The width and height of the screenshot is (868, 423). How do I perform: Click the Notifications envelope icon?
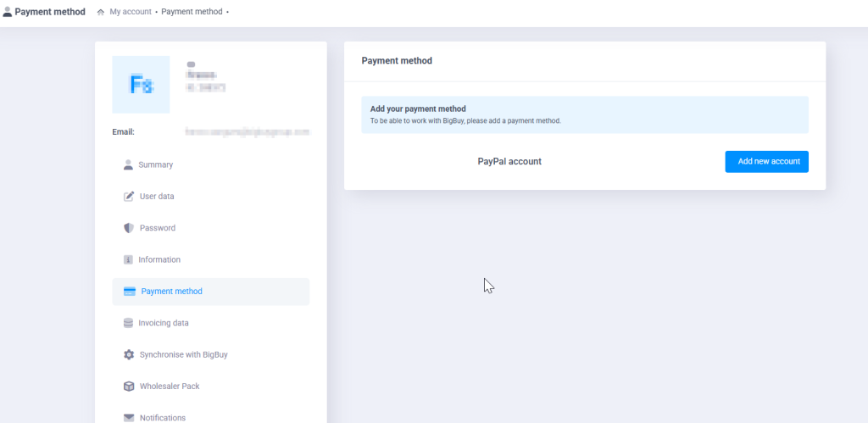(x=129, y=417)
